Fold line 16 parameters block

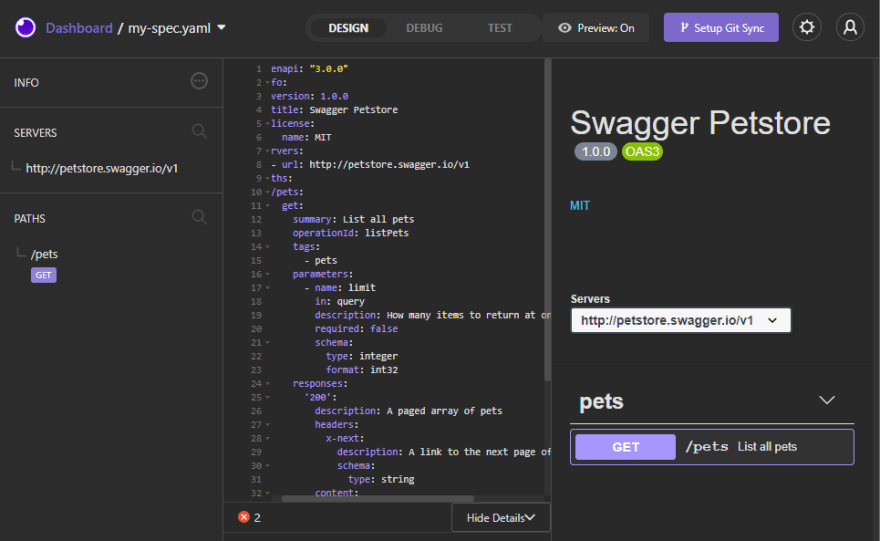(268, 274)
